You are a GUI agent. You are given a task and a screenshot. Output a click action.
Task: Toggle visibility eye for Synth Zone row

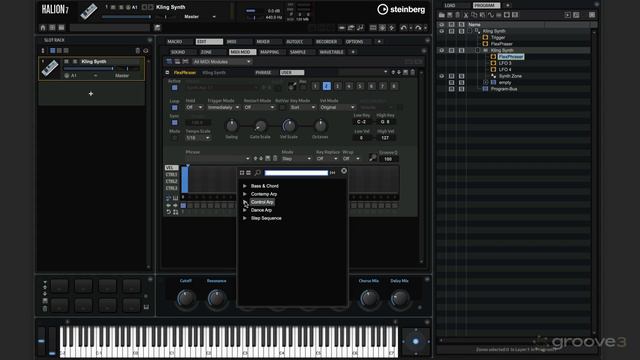441,76
